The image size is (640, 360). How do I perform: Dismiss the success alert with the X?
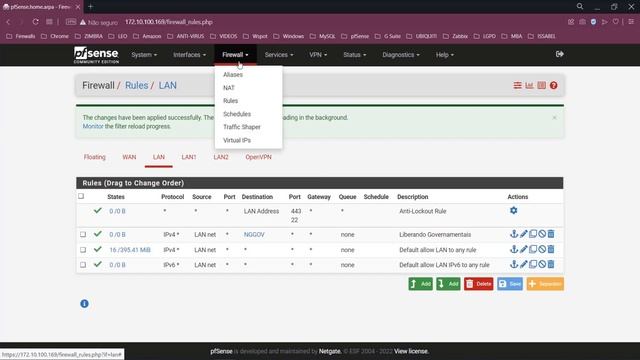click(554, 118)
